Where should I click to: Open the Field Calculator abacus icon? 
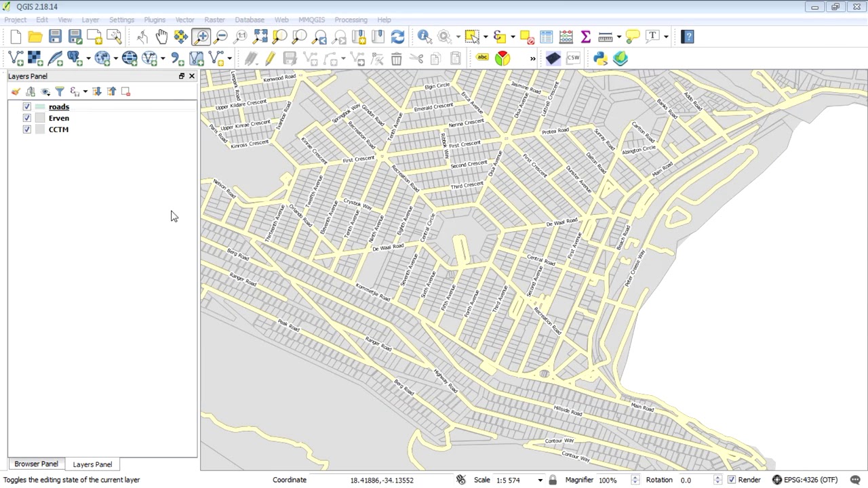pos(566,37)
